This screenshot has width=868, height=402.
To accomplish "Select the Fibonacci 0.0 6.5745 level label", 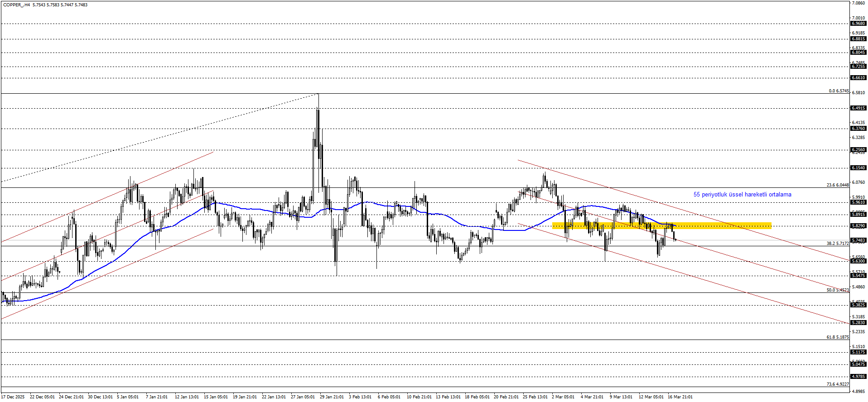I will point(839,91).
